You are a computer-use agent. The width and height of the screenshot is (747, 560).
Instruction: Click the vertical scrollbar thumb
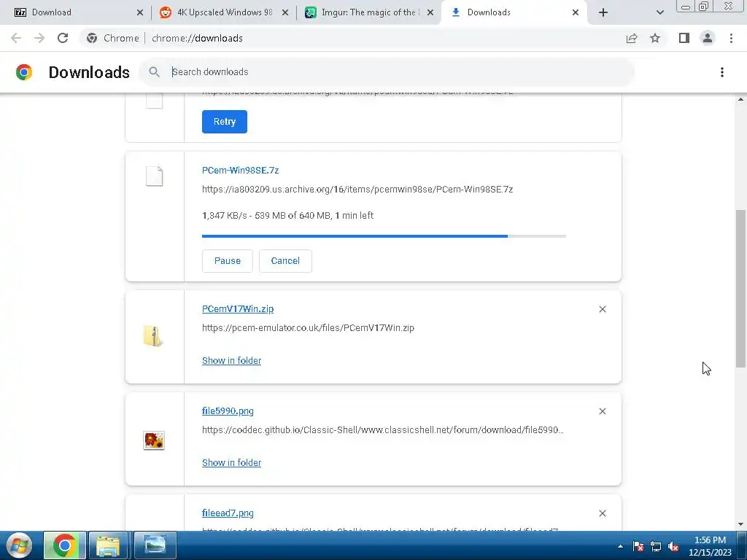(740, 289)
